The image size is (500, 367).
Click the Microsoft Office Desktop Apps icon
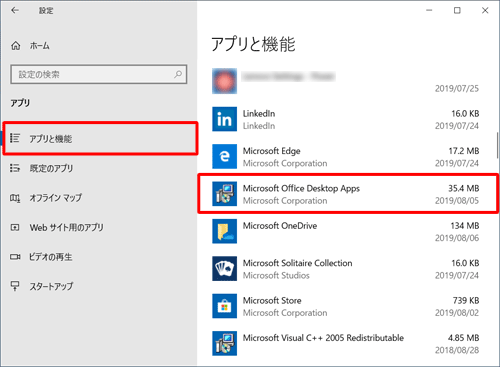point(224,194)
